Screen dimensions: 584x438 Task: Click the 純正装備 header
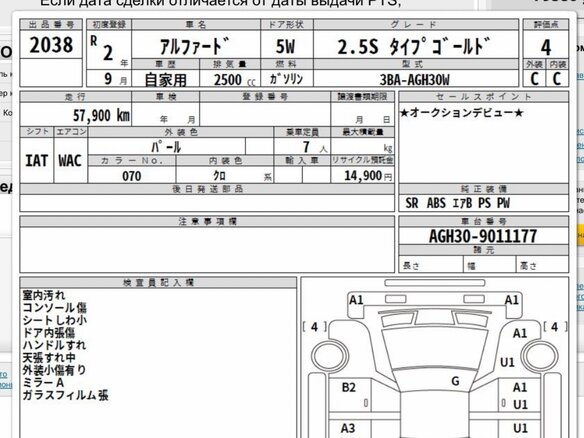tap(483, 189)
